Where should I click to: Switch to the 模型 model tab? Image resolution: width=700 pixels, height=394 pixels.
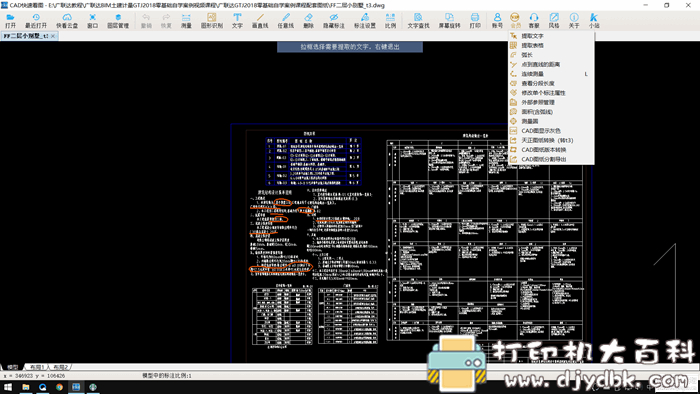pyautogui.click(x=12, y=367)
